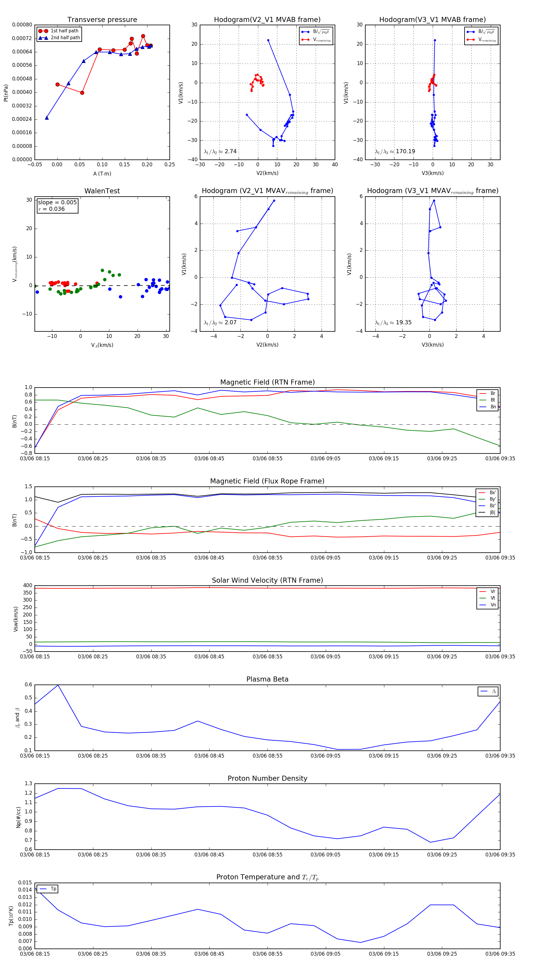535x980 pixels.
Task: Click '03/06 09:15' tick under Proton Temperature
Action: 383,954
